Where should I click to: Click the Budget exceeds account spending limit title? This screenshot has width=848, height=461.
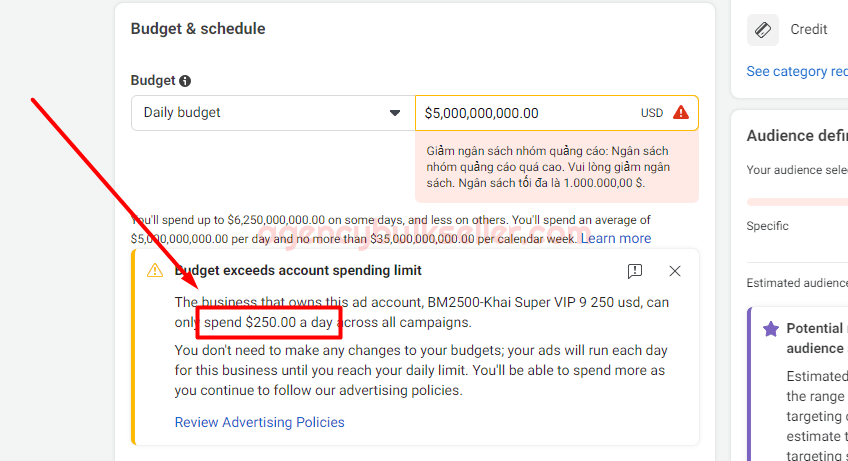298,270
